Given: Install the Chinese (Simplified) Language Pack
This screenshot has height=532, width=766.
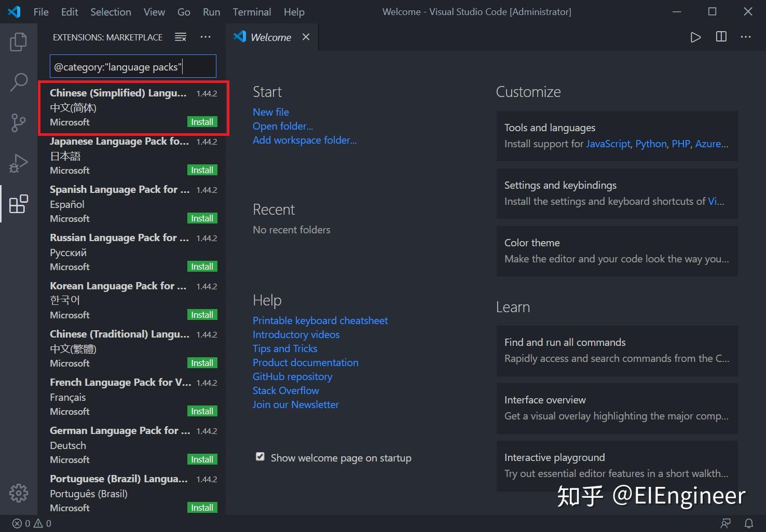Looking at the screenshot, I should 202,121.
